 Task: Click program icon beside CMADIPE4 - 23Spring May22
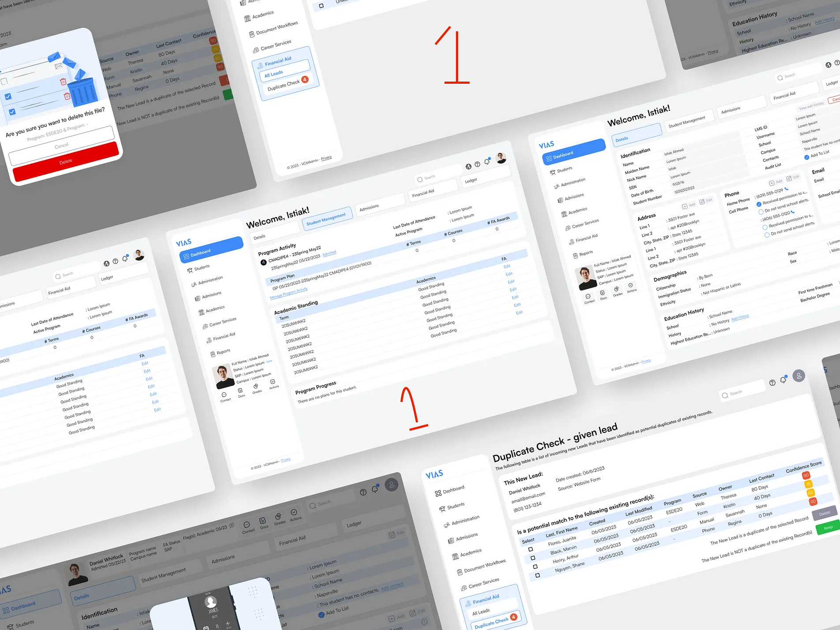pos(264,262)
